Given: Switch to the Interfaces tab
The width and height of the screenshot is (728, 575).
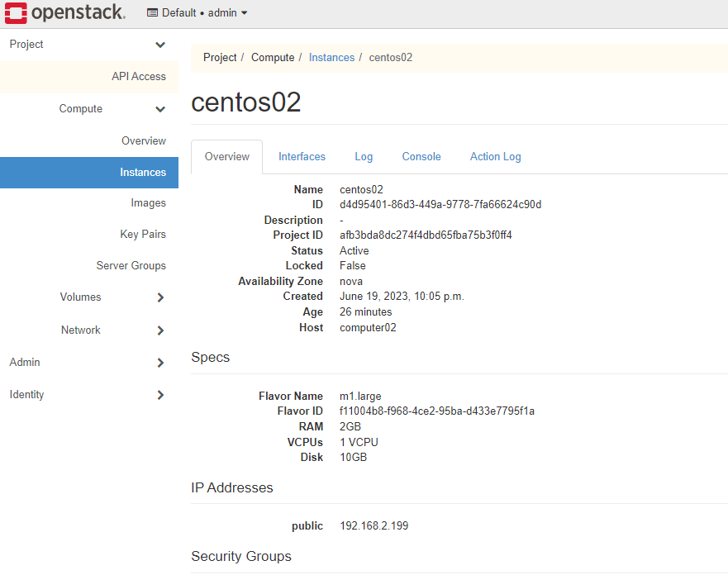Looking at the screenshot, I should (x=302, y=157).
